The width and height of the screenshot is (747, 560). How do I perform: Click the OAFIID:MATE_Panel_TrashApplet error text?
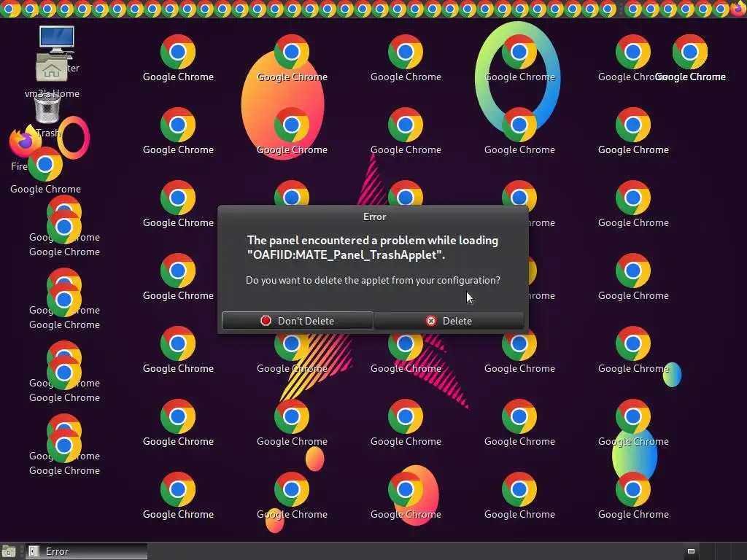point(346,254)
